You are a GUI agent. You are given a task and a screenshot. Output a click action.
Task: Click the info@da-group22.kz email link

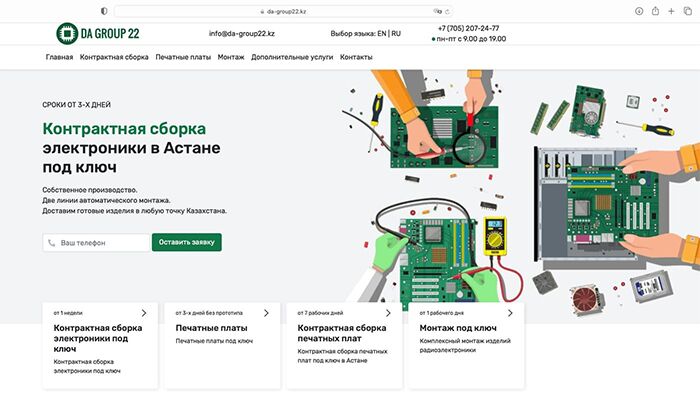point(242,33)
